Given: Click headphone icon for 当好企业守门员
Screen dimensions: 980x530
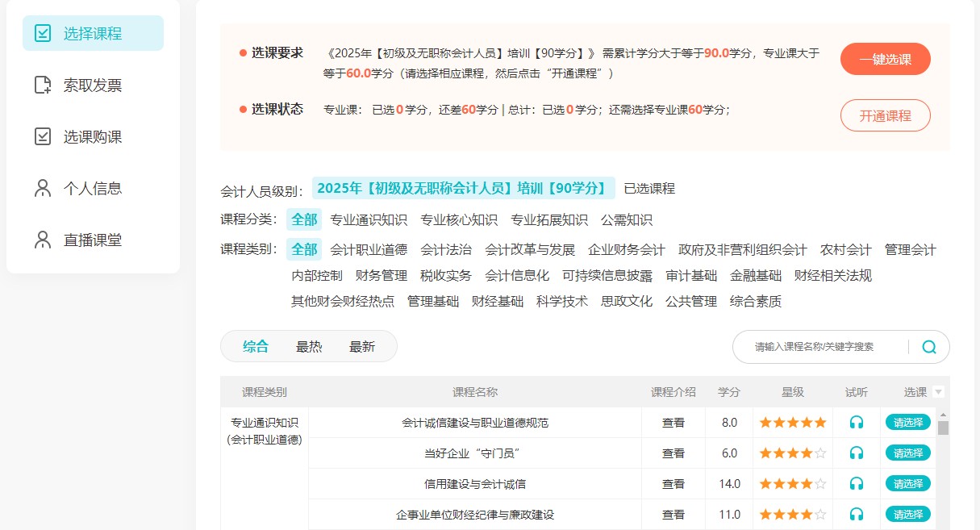Looking at the screenshot, I should (857, 453).
